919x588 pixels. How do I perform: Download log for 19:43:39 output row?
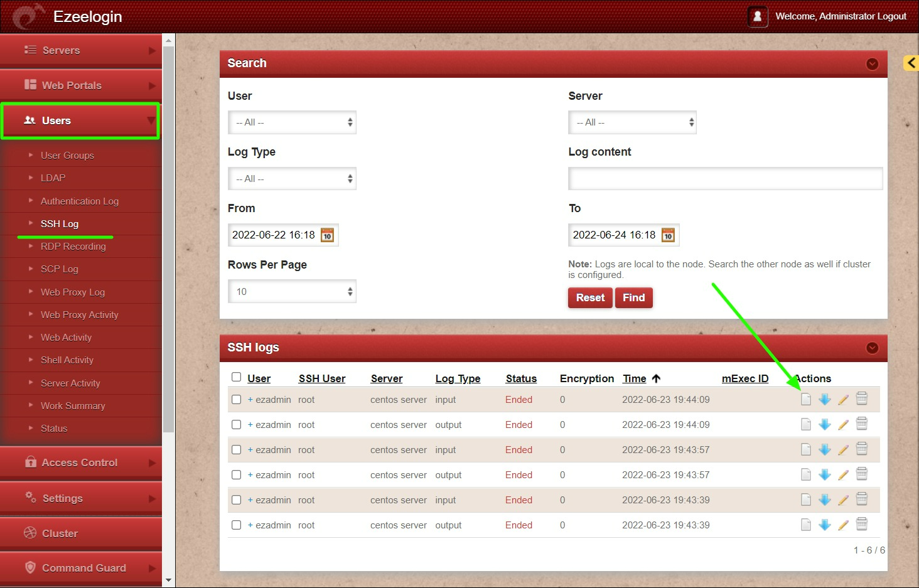pos(825,525)
